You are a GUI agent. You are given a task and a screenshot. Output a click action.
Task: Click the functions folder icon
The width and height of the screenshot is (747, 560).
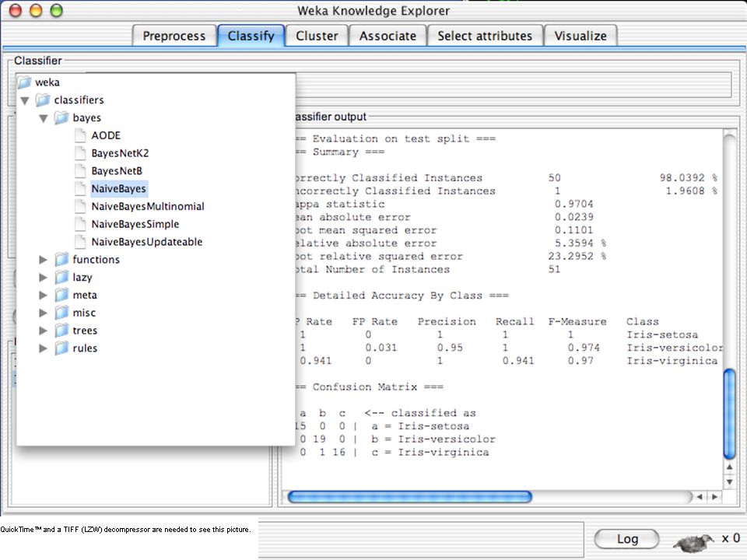click(61, 260)
